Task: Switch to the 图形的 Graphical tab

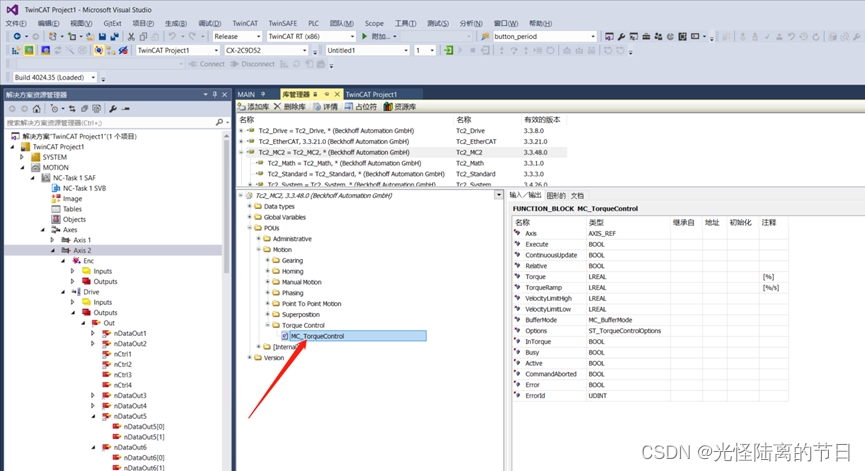Action: [556, 196]
